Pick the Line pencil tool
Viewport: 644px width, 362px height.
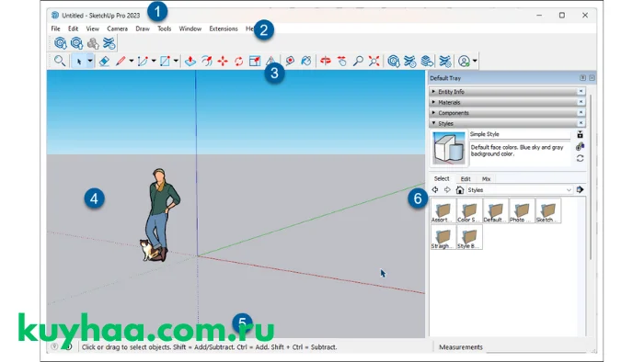[x=121, y=61]
